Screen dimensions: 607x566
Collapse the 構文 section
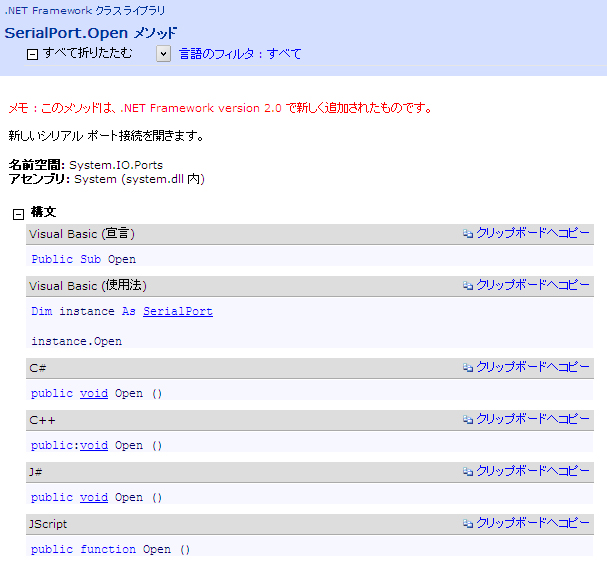[18, 214]
